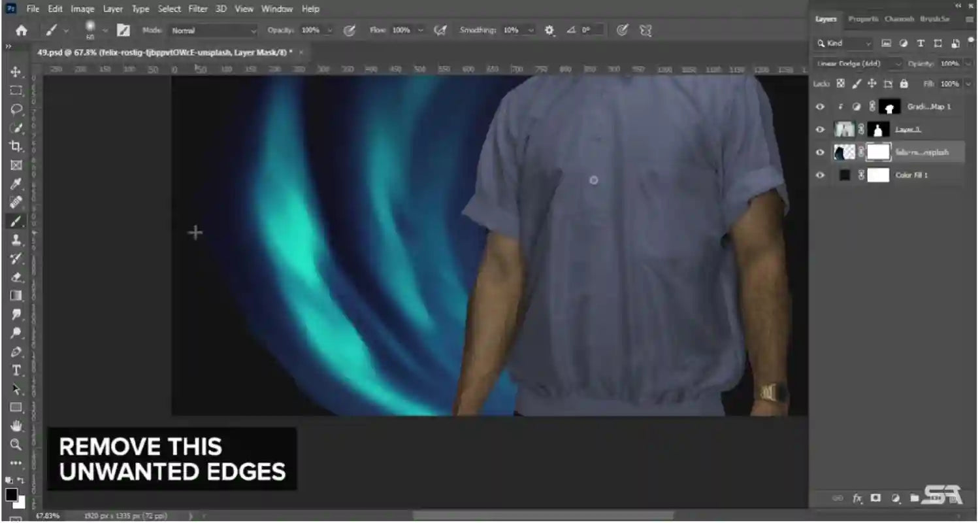
Task: Toggle lock all padlock icon
Action: 904,84
